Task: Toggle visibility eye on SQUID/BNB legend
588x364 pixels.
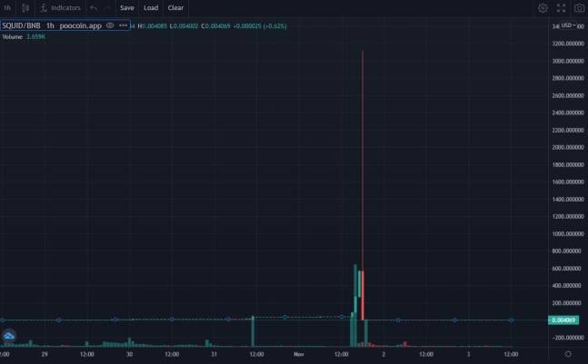Action: click(x=110, y=25)
